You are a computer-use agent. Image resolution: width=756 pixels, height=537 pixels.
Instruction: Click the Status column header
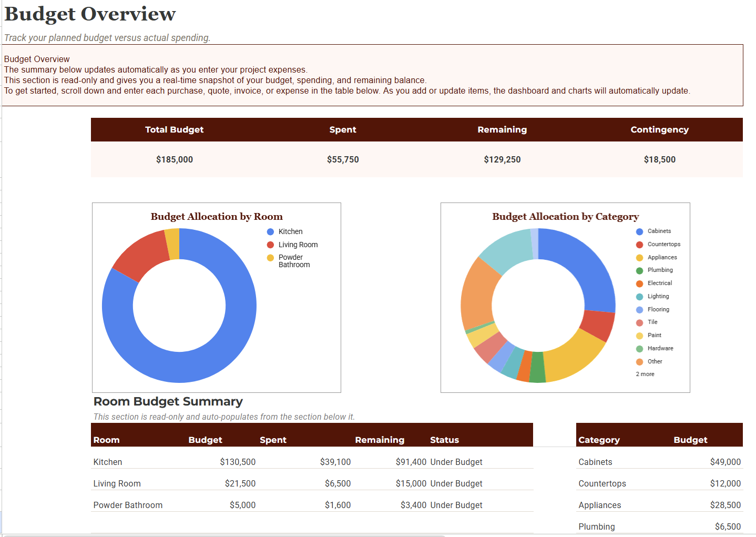[444, 440]
